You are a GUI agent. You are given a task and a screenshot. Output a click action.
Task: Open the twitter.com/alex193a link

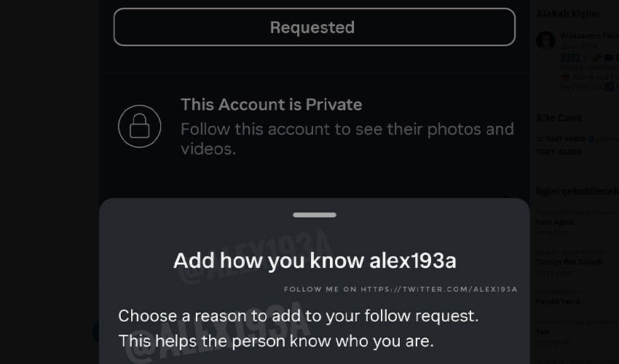[x=438, y=289]
